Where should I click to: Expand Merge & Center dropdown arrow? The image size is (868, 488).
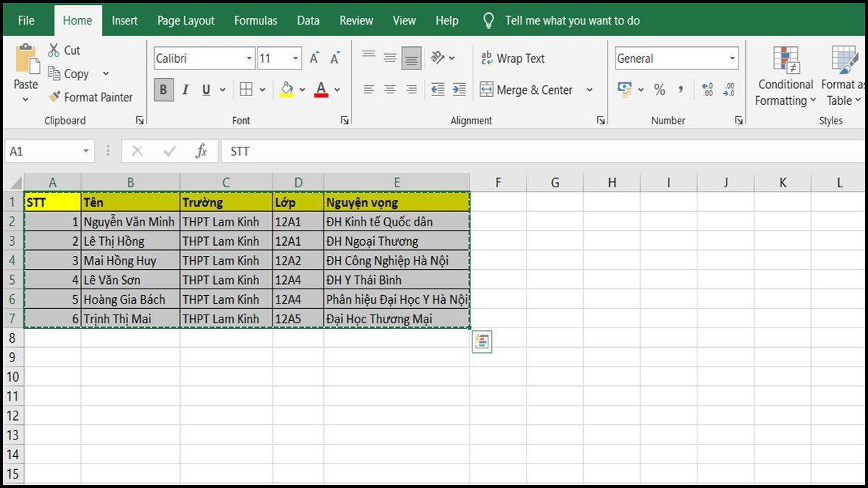[x=590, y=90]
